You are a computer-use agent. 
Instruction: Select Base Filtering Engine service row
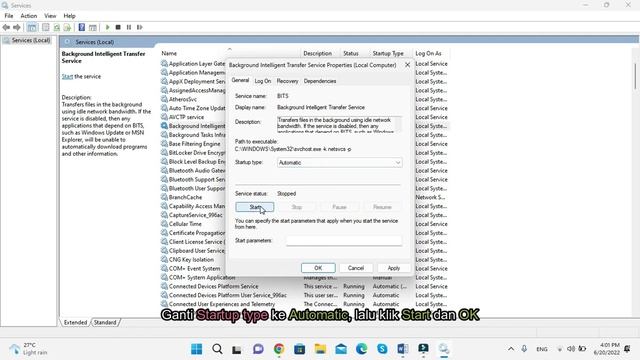coord(194,144)
